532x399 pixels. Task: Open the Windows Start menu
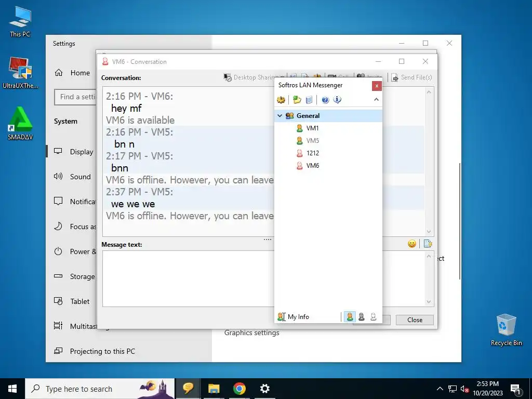point(12,389)
